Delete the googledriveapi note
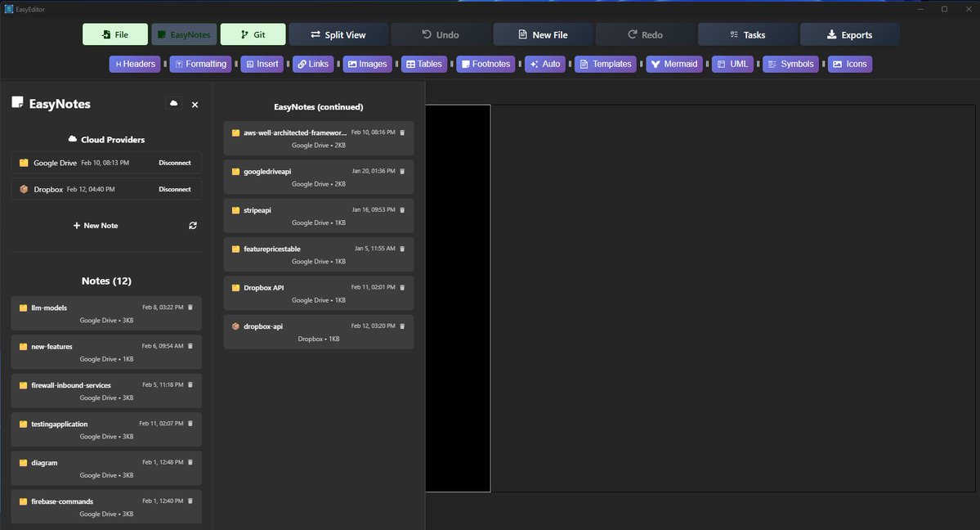Image resolution: width=980 pixels, height=530 pixels. [x=402, y=172]
